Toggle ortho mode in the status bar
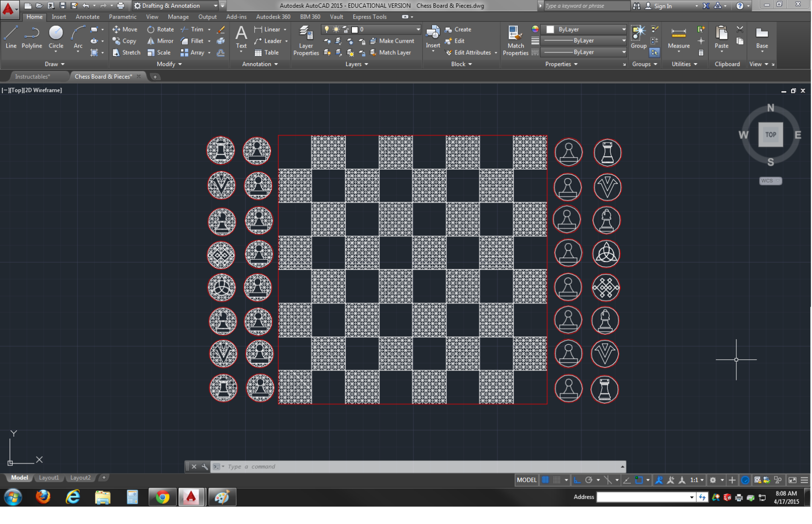Viewport: 812px width, 524px height. [577, 480]
